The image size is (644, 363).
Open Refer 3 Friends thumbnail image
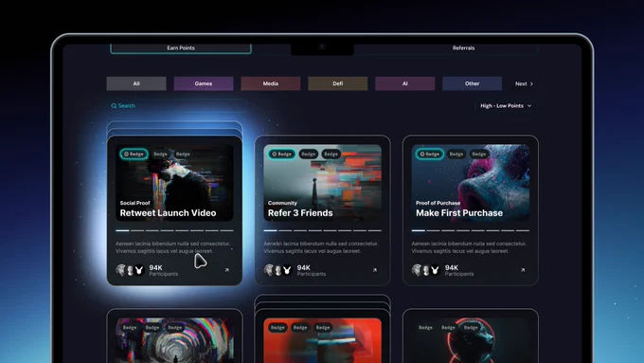point(322,183)
